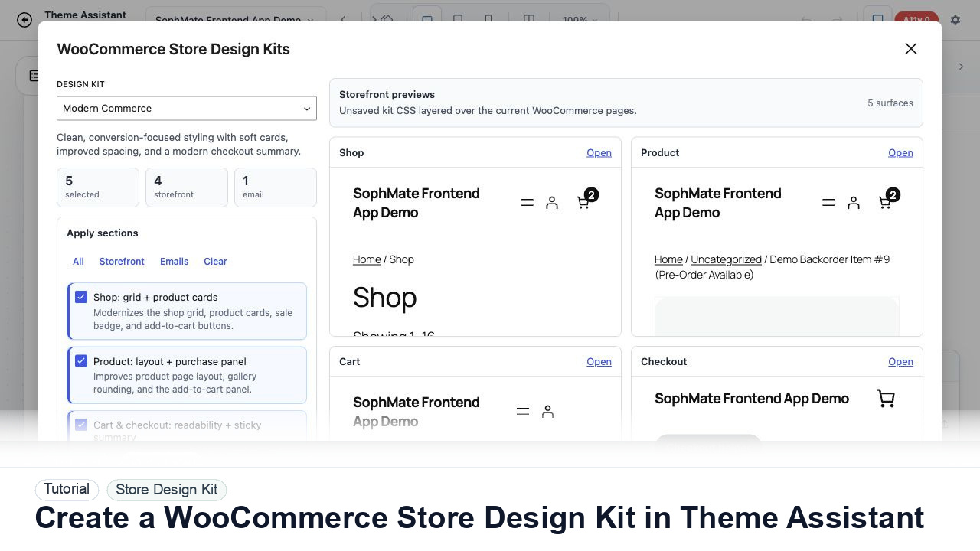Select the Emails sections filter

tap(174, 262)
